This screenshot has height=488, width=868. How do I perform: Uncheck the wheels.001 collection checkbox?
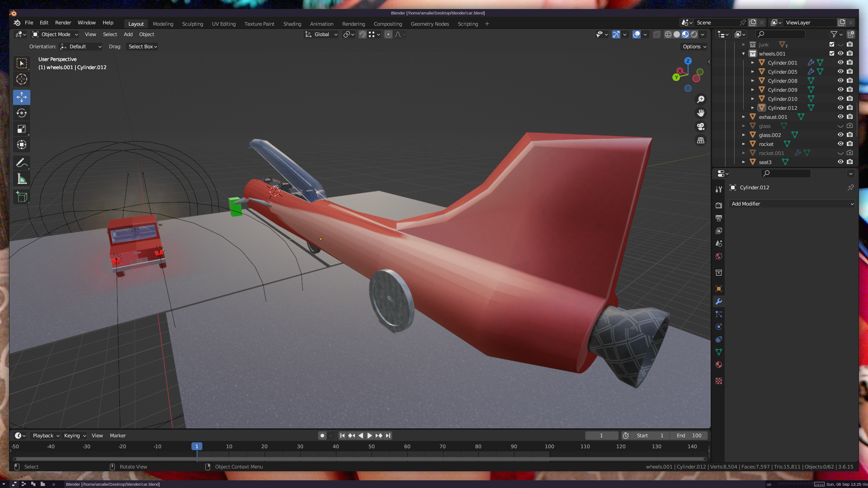tap(832, 53)
